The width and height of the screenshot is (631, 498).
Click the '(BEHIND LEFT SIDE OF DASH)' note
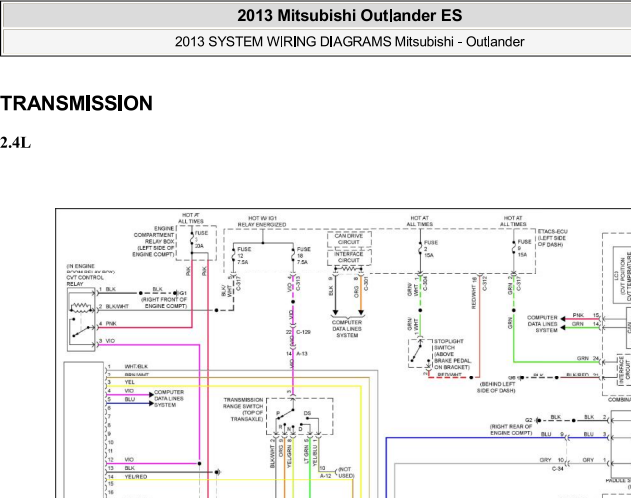pyautogui.click(x=497, y=387)
